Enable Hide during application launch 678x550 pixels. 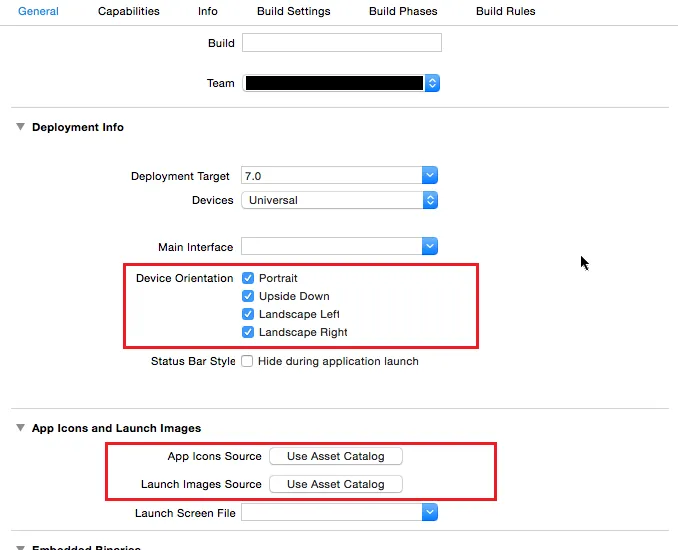pos(247,361)
